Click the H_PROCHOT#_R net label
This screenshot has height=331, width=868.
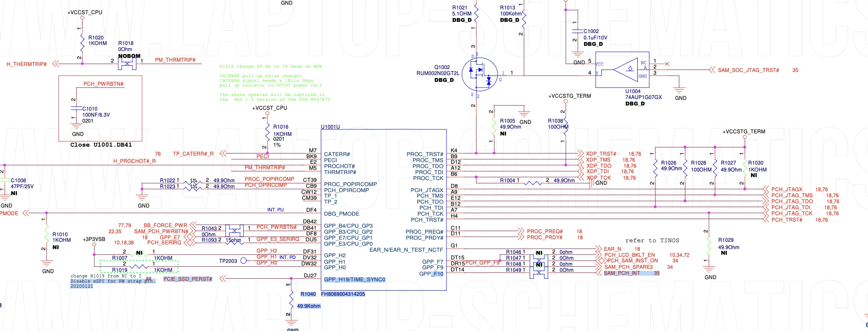point(134,161)
